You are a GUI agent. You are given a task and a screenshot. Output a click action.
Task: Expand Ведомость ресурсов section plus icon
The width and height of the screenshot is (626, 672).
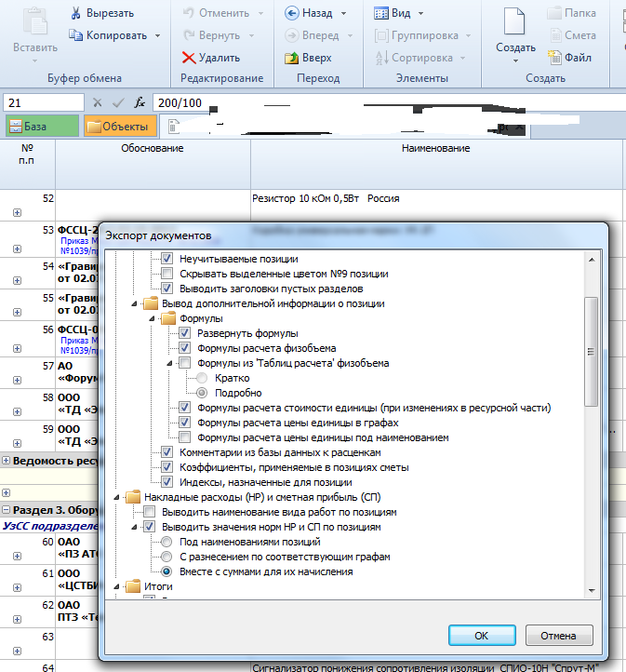pos(6,461)
